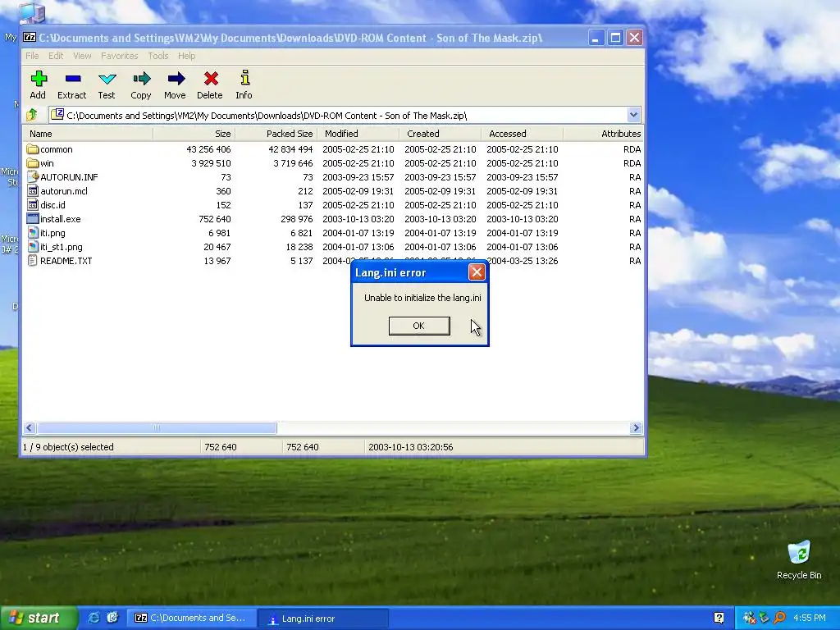This screenshot has height=630, width=840.
Task: Launch Internet Explorer from Quick Launch
Action: point(94,618)
